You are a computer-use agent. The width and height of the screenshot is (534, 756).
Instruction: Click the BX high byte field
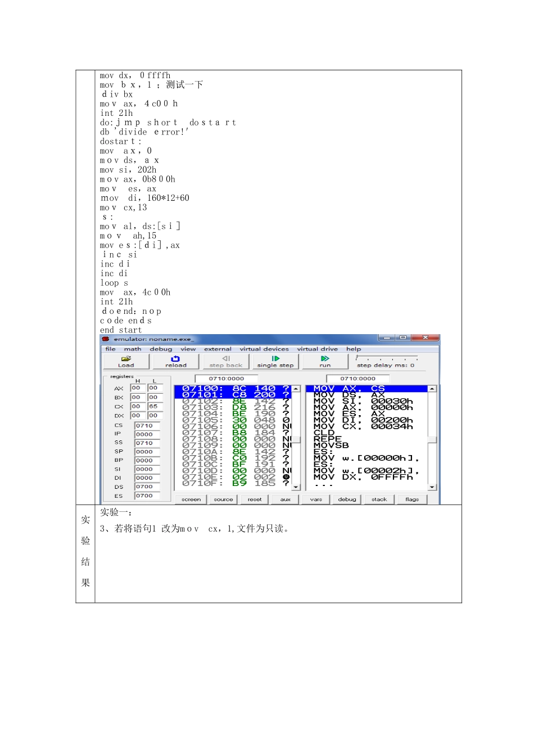click(138, 397)
